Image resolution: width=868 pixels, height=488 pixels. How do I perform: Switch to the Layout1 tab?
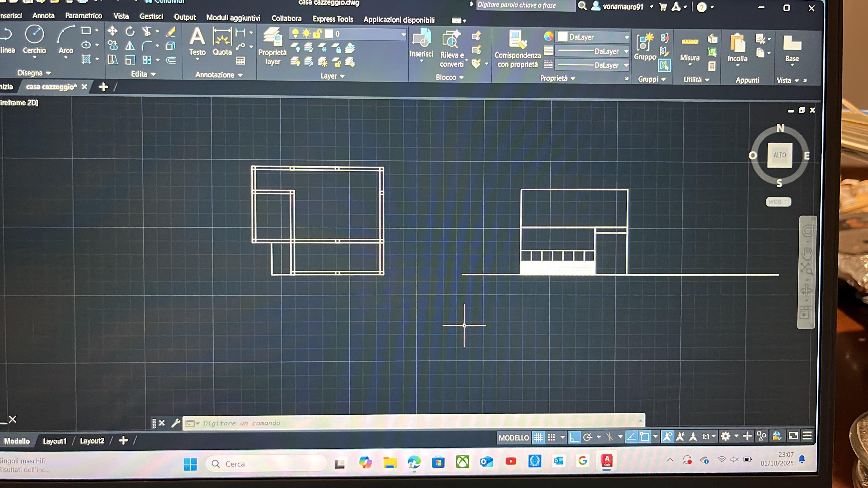[54, 441]
